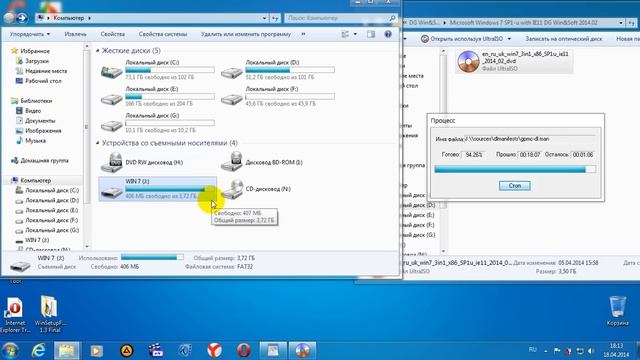Click WIN 7 (J:) capacity usage bar
The width and height of the screenshot is (640, 360).
click(x=170, y=189)
